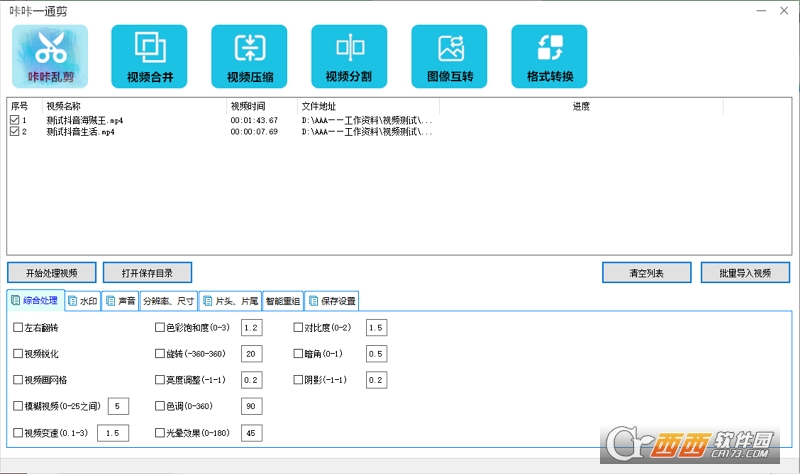Switch to the 综合处理 tab
Image resolution: width=800 pixels, height=474 pixels.
(35, 301)
